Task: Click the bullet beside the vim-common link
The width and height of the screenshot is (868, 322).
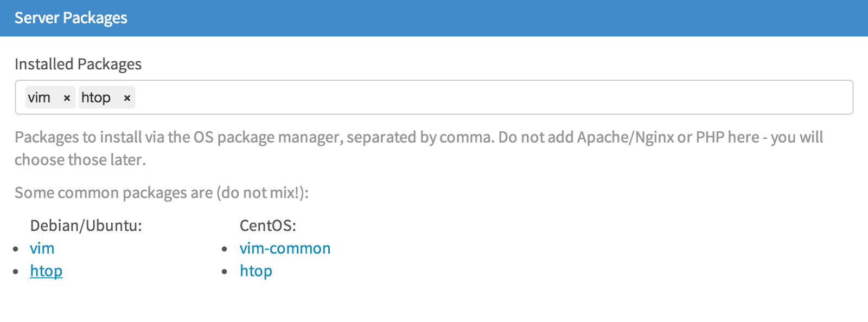Action: click(225, 249)
